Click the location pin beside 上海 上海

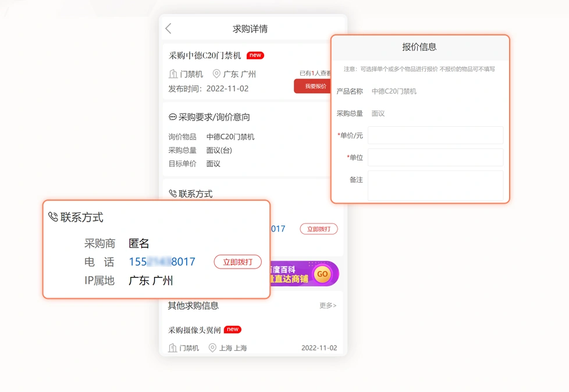(213, 347)
